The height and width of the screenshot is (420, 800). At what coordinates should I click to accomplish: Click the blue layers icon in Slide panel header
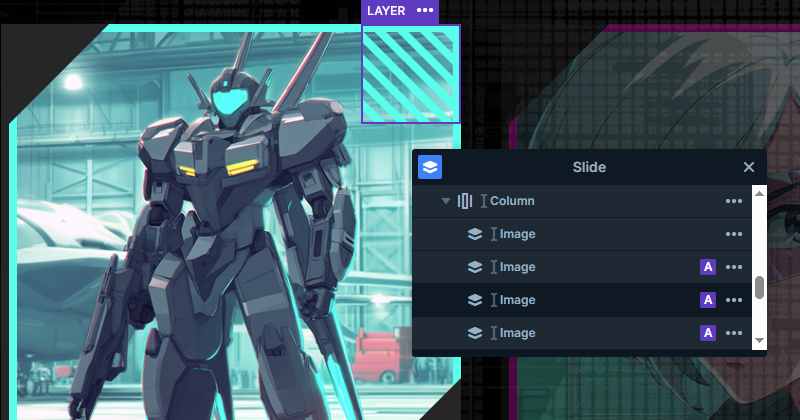coord(430,167)
